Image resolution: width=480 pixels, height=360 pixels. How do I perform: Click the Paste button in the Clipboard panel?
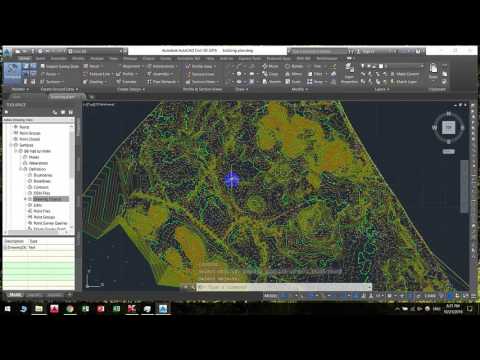coord(433,71)
